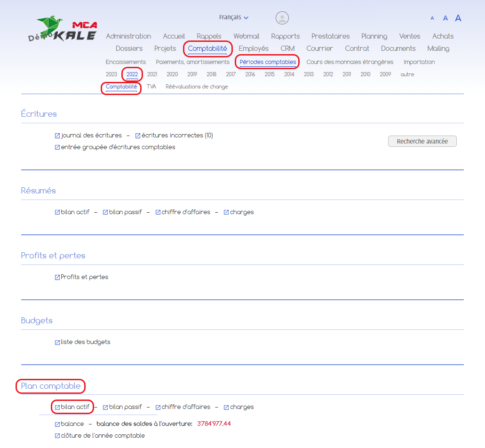This screenshot has height=448, width=485.
Task: Click the opening balance amount 3'784'977.44
Action: pyautogui.click(x=214, y=424)
